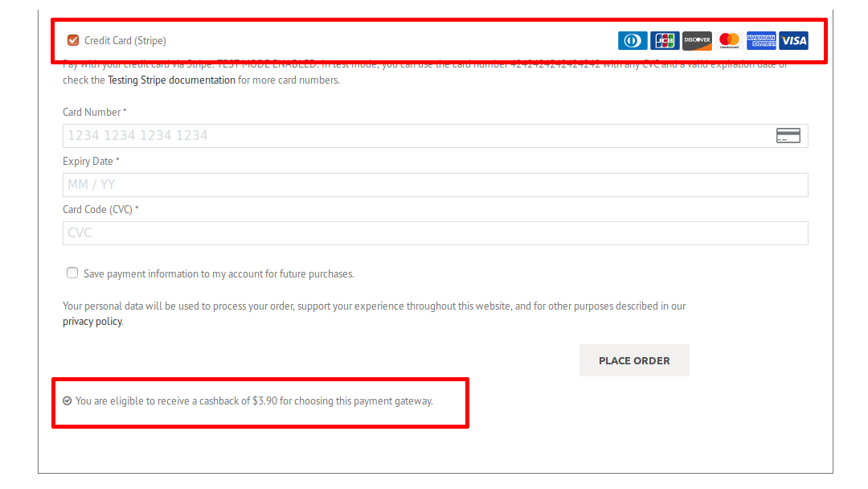The height and width of the screenshot is (489, 868).
Task: Click the Visa card logo
Action: [x=793, y=40]
